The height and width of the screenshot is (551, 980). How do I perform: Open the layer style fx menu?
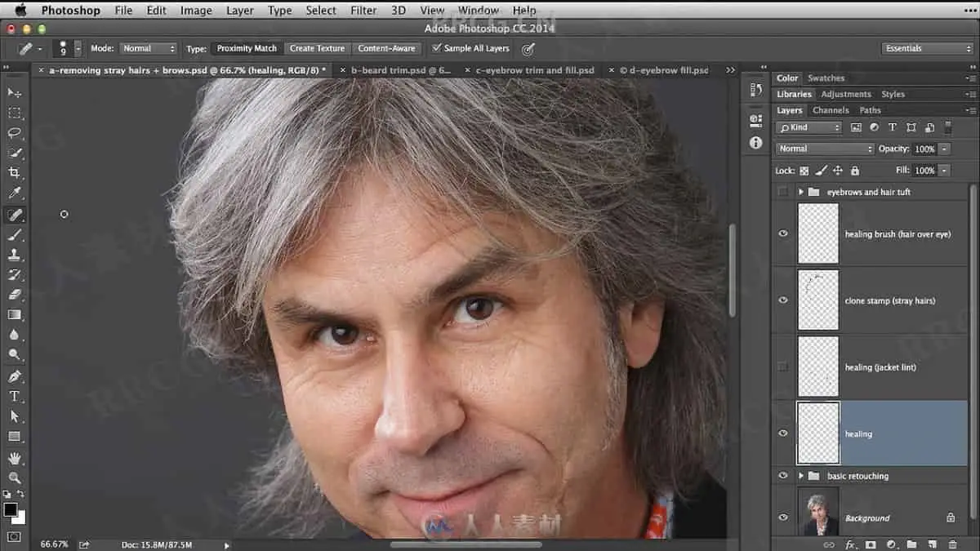tap(850, 544)
